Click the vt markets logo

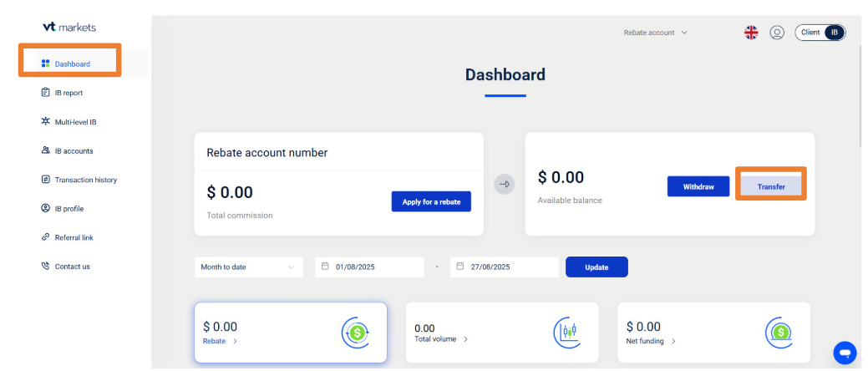click(70, 28)
